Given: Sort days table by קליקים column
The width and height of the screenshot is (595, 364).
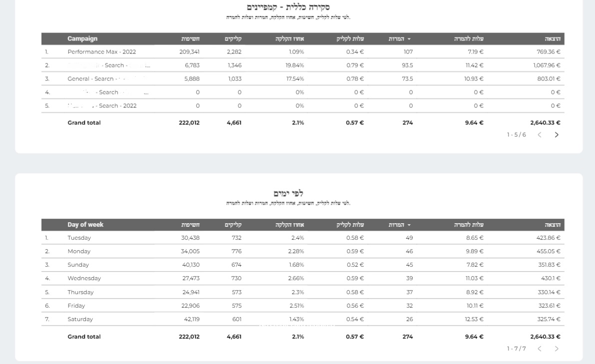Looking at the screenshot, I should pos(232,224).
